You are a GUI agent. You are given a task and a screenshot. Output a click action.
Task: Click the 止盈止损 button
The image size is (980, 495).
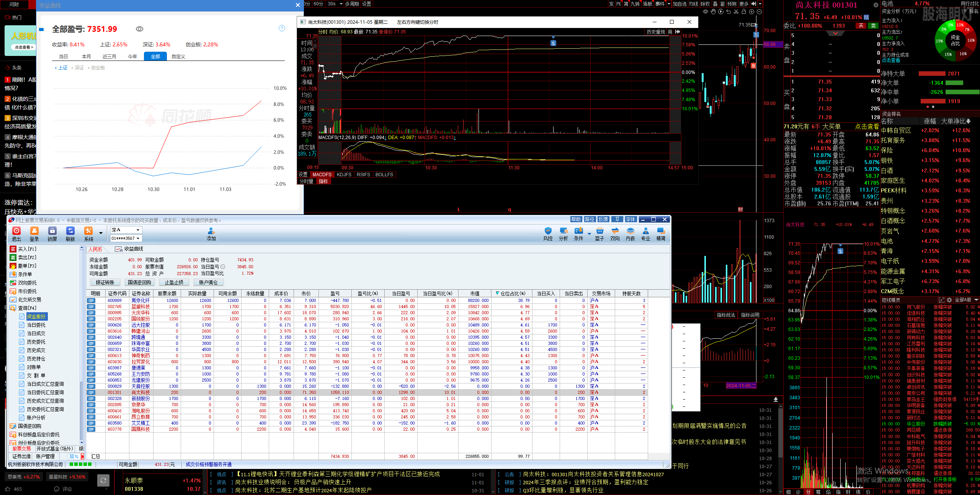pos(174,282)
